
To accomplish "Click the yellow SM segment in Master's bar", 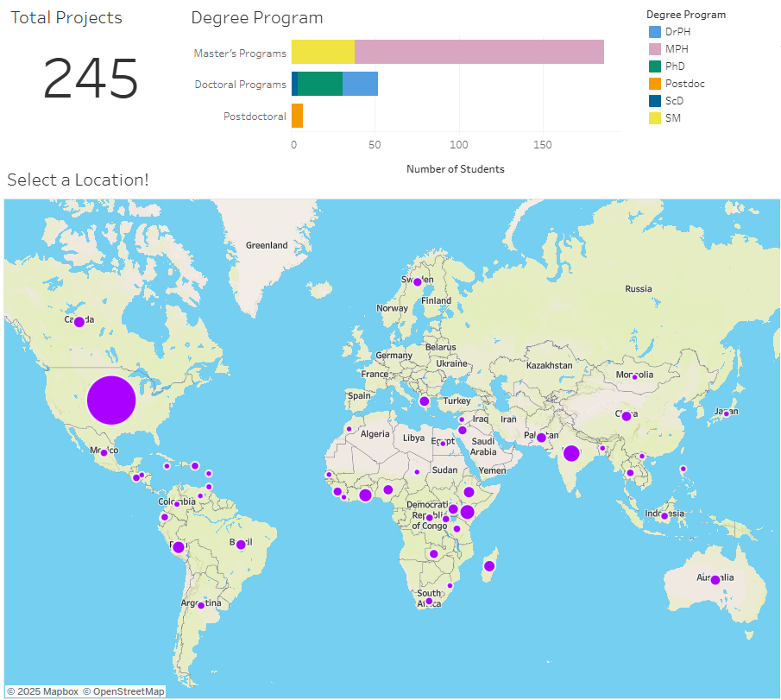I will (x=323, y=53).
